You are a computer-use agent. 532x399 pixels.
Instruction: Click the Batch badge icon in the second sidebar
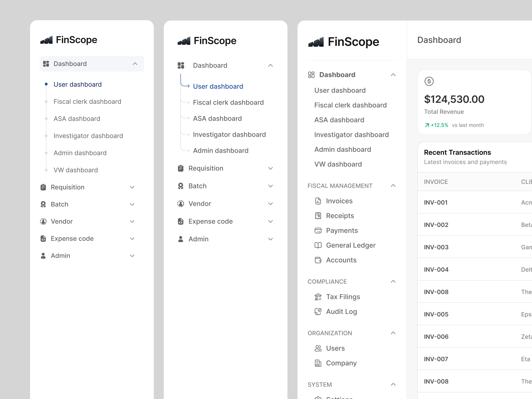[x=181, y=186]
